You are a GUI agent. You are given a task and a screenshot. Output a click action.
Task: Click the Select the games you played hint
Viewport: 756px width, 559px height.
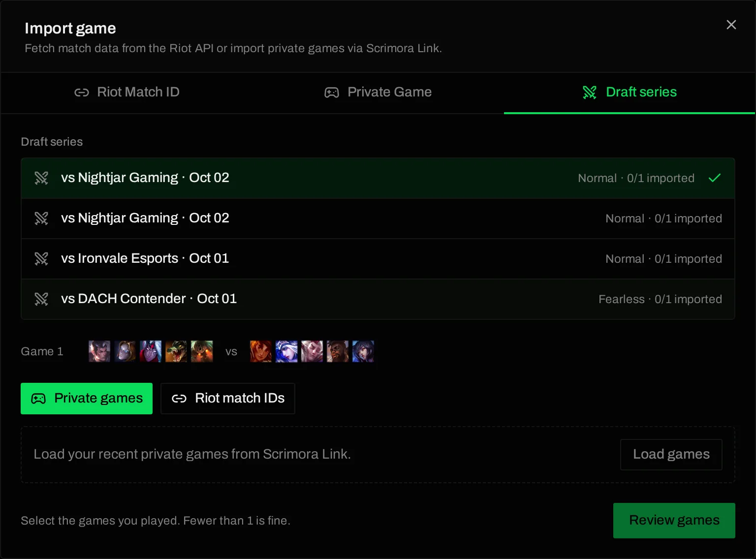click(156, 521)
